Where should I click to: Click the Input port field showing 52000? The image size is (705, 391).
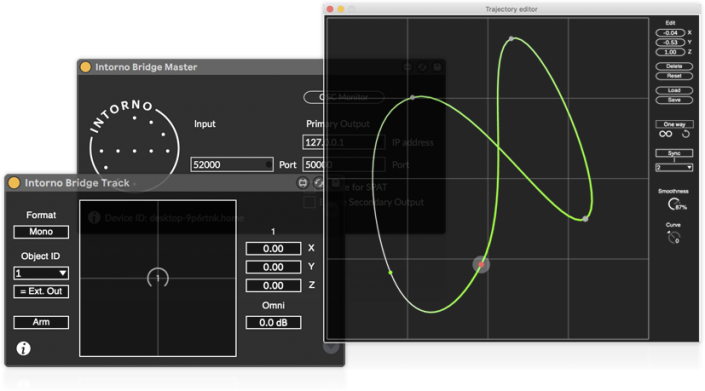pyautogui.click(x=232, y=164)
